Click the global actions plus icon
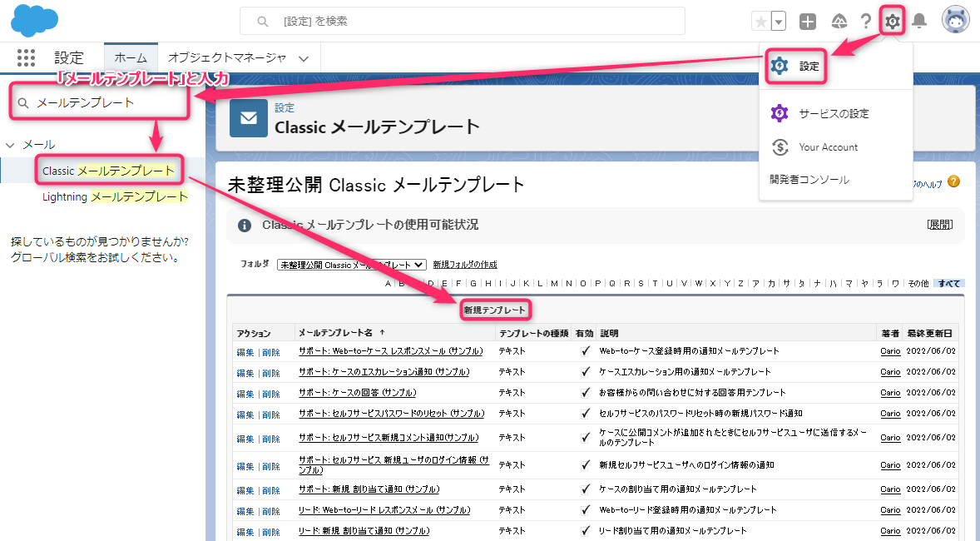Image resolution: width=980 pixels, height=541 pixels. (808, 22)
